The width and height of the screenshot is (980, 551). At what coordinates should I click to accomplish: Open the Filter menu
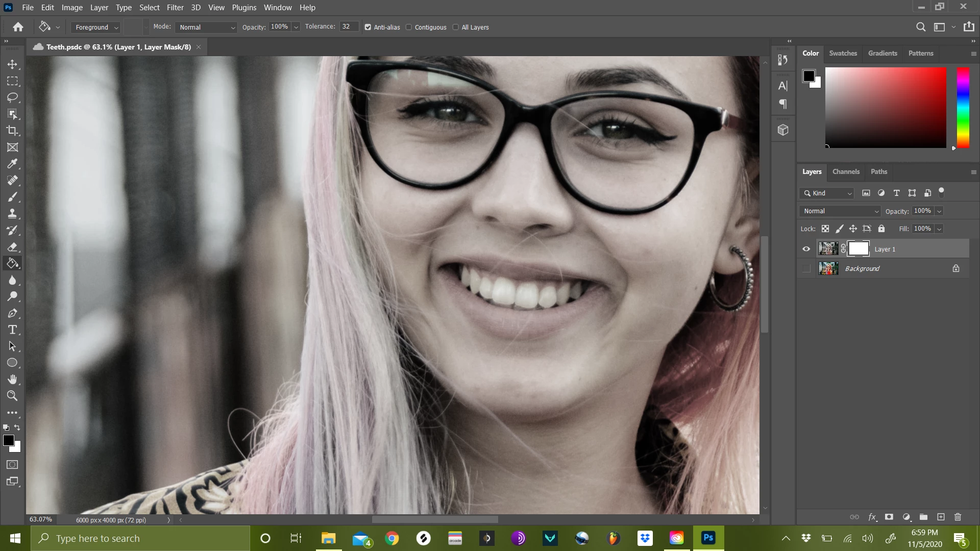[x=175, y=8]
